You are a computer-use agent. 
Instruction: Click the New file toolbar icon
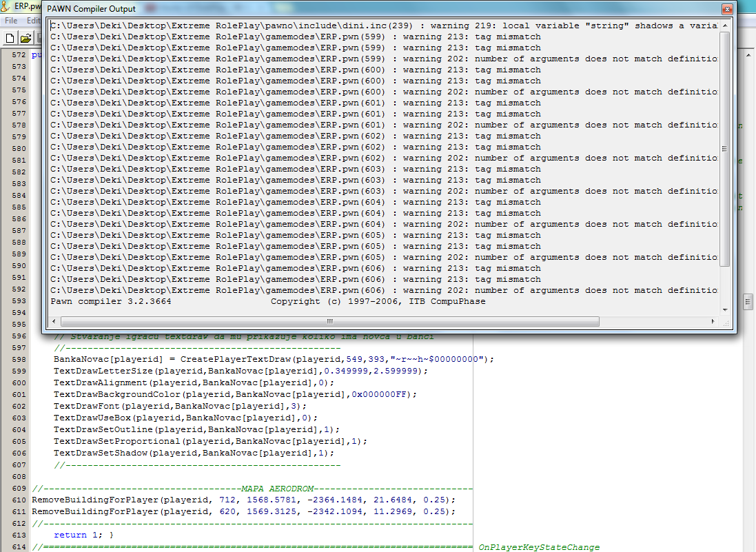pos(10,38)
